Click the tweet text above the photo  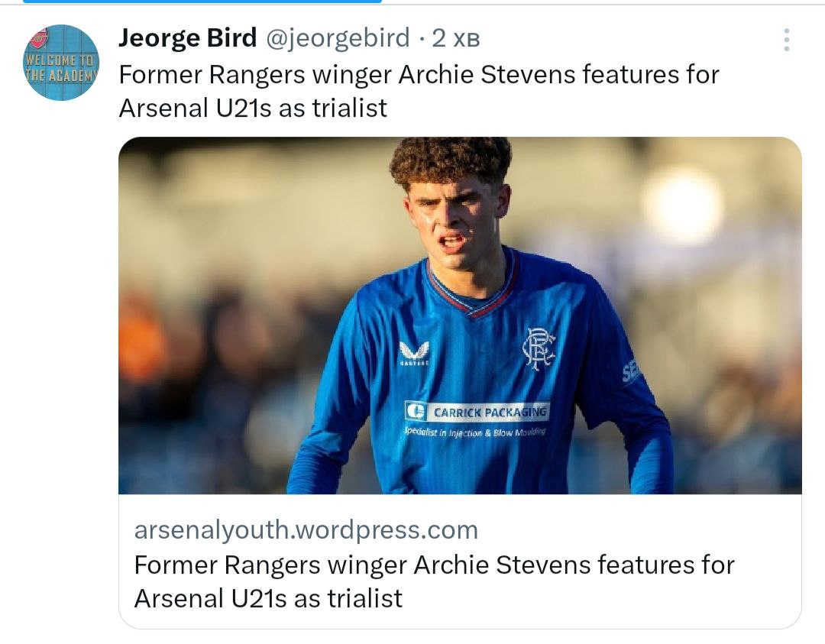pyautogui.click(x=419, y=75)
